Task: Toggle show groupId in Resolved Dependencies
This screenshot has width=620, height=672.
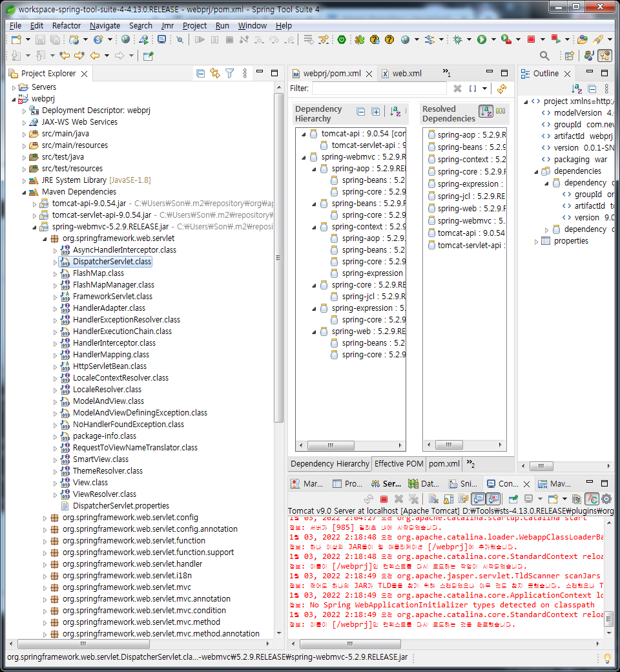Action: [501, 111]
